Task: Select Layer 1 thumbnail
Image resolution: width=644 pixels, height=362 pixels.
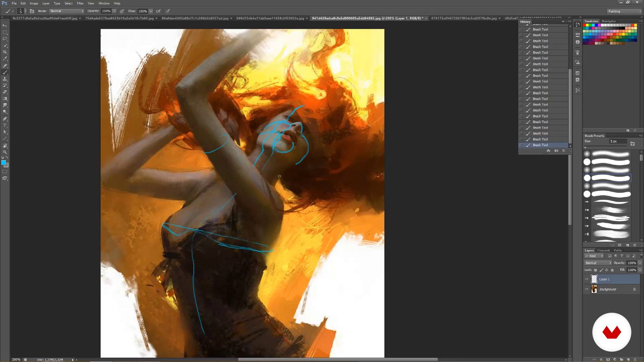Action: click(594, 279)
